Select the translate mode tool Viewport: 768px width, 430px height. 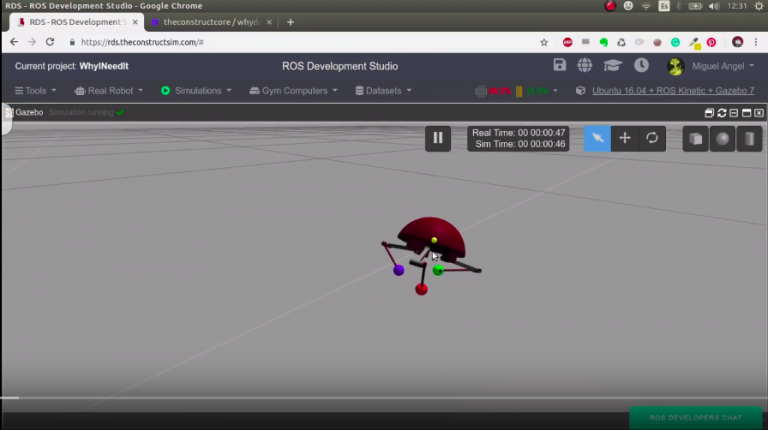(x=624, y=139)
